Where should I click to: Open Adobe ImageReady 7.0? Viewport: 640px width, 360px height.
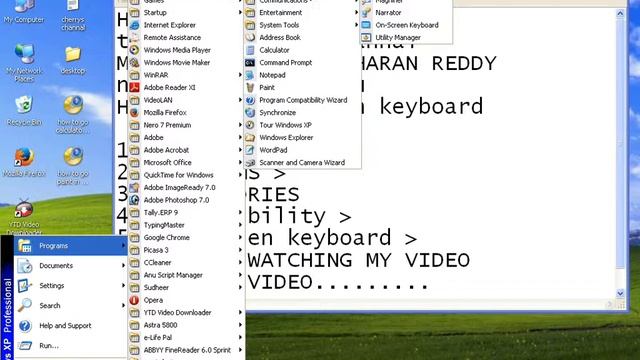tap(187, 187)
